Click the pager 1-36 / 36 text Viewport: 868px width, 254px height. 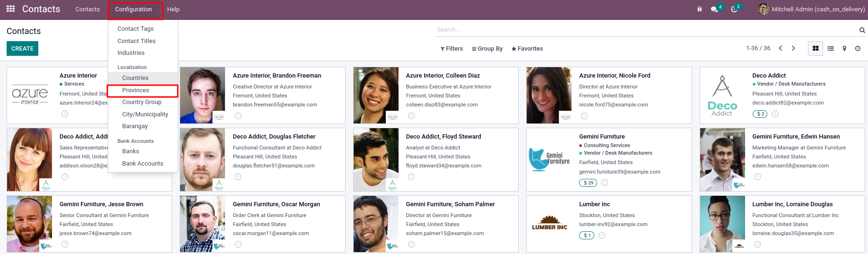[x=758, y=48]
